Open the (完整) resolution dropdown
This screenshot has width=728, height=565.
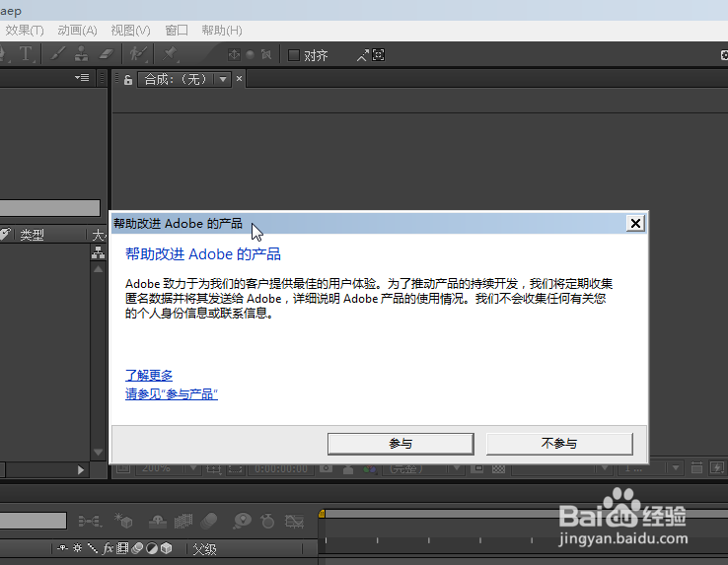click(x=423, y=468)
